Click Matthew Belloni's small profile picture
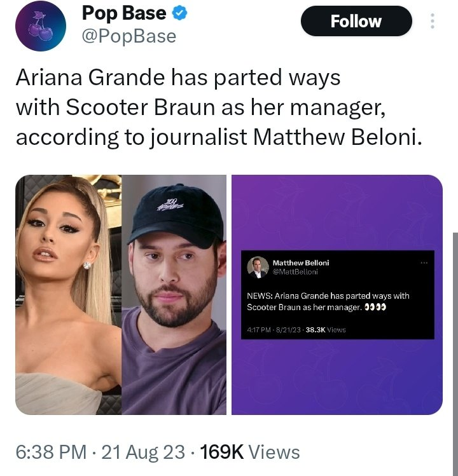458x476 pixels. [x=258, y=266]
